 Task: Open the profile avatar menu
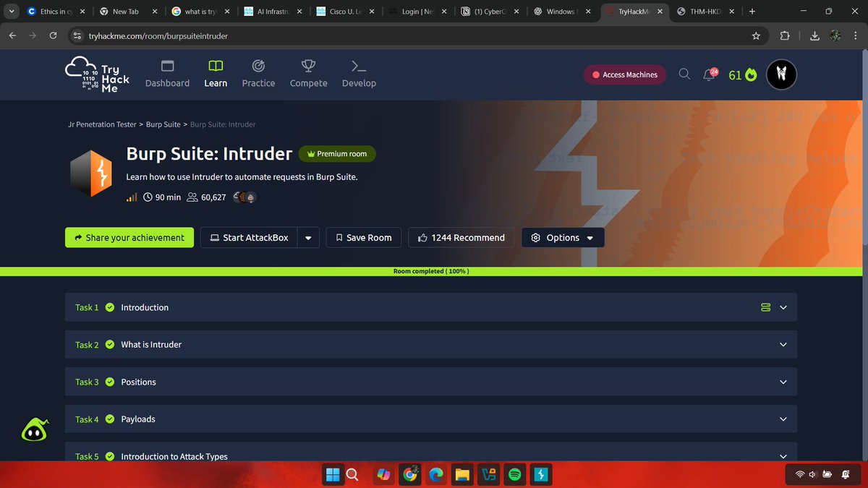(x=781, y=74)
